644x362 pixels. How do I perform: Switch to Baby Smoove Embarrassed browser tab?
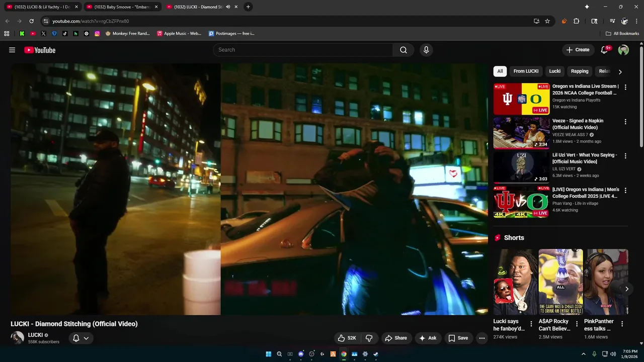coord(122,7)
